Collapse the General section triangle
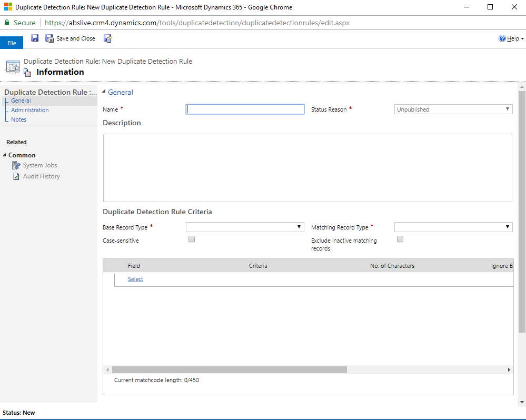Viewport: 526px width, 420px height. tap(104, 91)
